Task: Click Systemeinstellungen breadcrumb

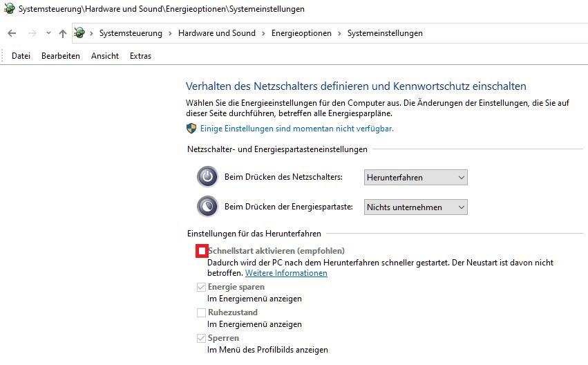Action: point(385,33)
